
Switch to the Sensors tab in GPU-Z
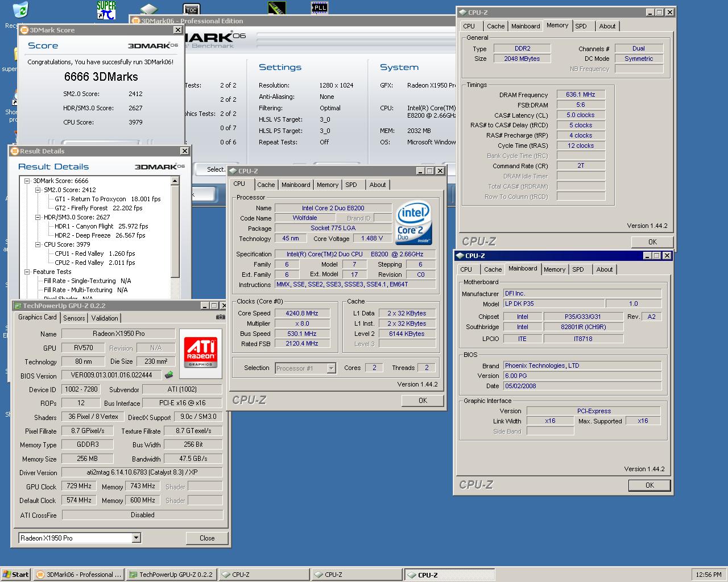click(x=74, y=318)
